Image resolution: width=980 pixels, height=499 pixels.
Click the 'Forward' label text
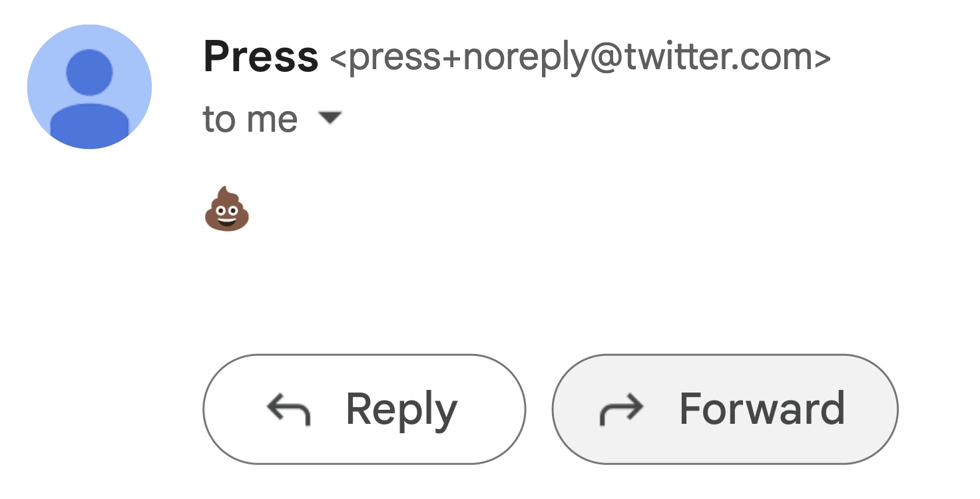coord(762,409)
